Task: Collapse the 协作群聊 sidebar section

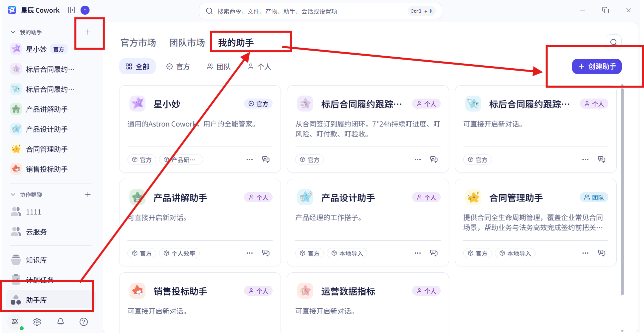Action: pos(13,194)
